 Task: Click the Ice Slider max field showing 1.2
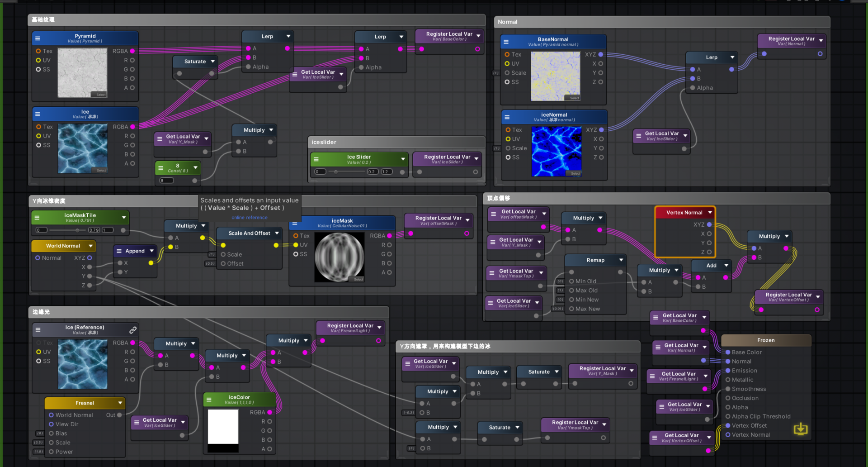coord(387,172)
